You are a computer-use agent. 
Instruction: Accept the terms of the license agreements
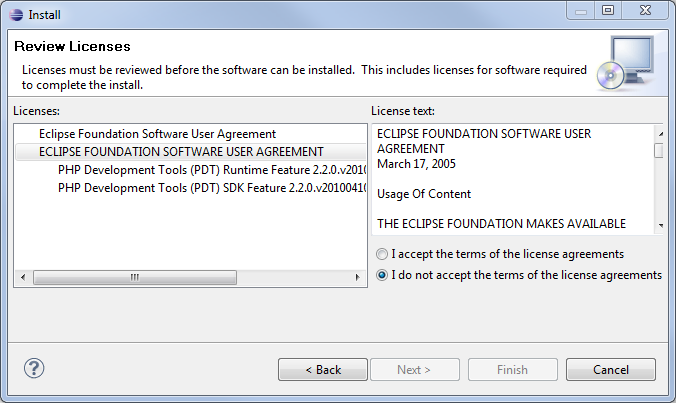tap(382, 254)
